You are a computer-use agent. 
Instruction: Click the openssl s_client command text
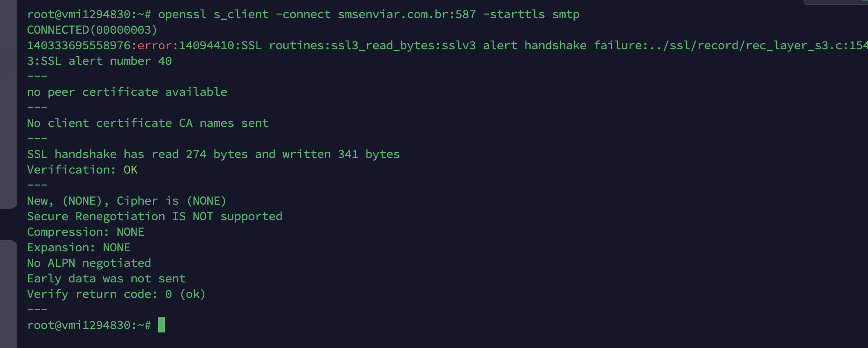[213, 14]
